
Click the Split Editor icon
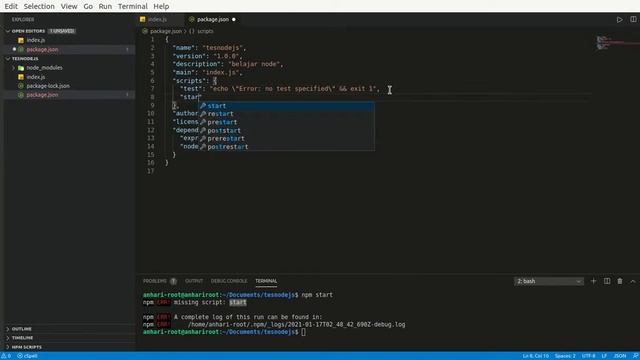click(633, 19)
